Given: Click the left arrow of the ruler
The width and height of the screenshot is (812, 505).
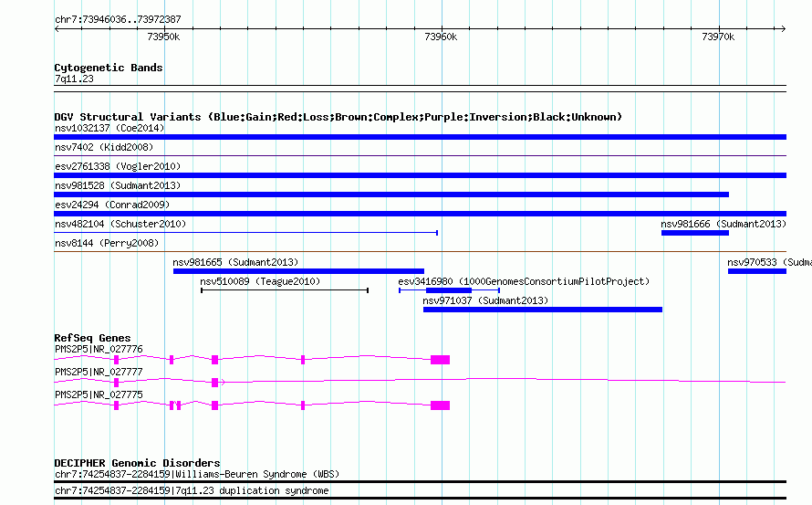Looking at the screenshot, I should (x=57, y=29).
